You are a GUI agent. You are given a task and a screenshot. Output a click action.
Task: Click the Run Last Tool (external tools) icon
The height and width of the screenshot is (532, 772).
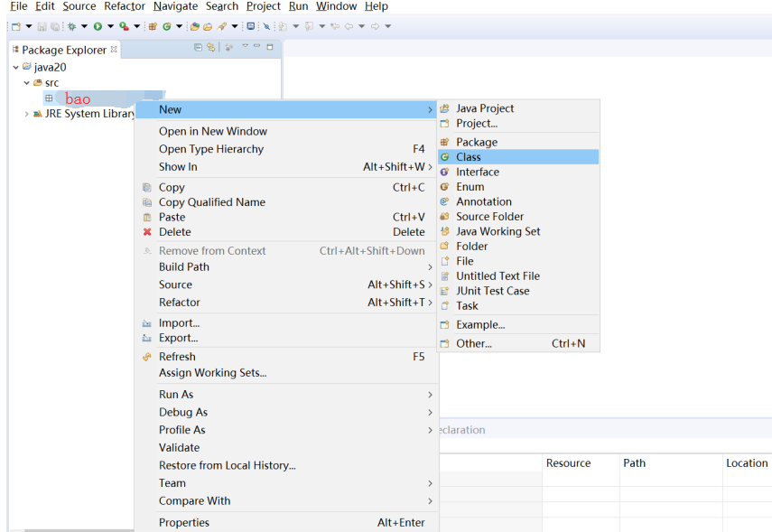(124, 26)
